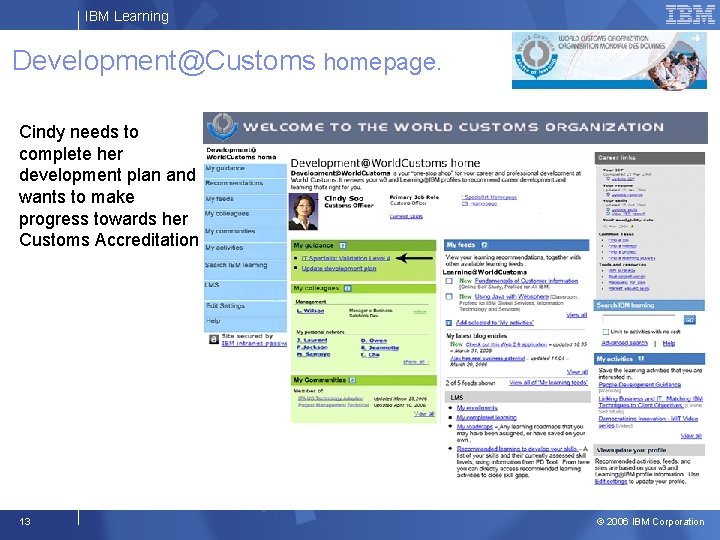The width and height of the screenshot is (720, 540).
Task: Click View all of My learning feeds
Action: coord(548,383)
